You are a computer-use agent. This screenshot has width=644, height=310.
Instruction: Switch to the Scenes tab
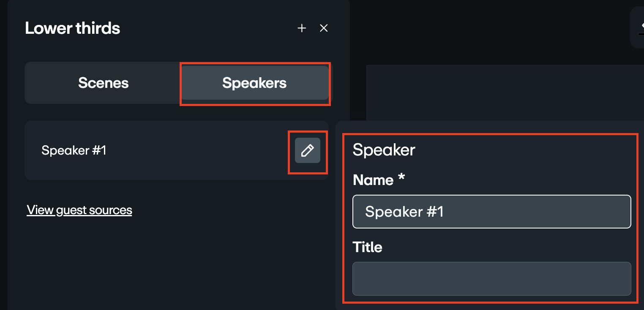click(x=103, y=83)
